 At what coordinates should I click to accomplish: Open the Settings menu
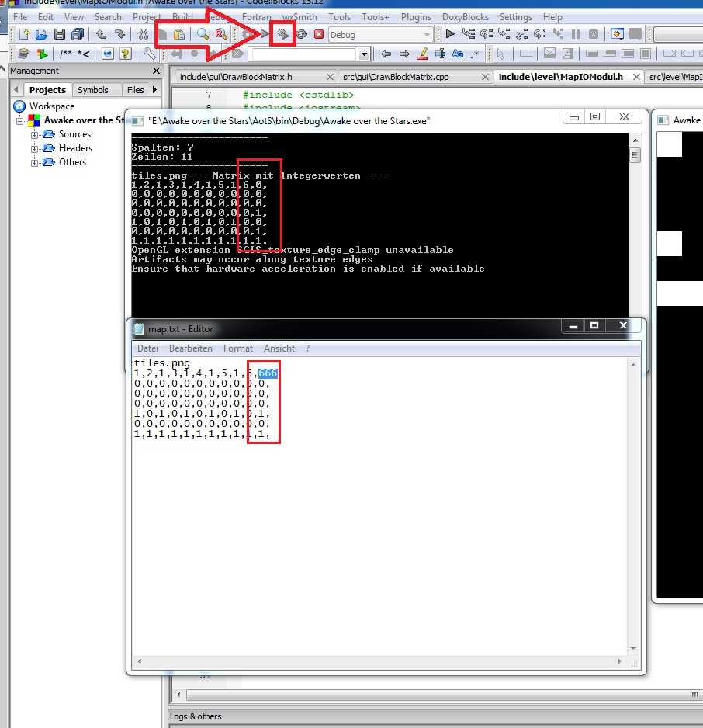tap(515, 16)
